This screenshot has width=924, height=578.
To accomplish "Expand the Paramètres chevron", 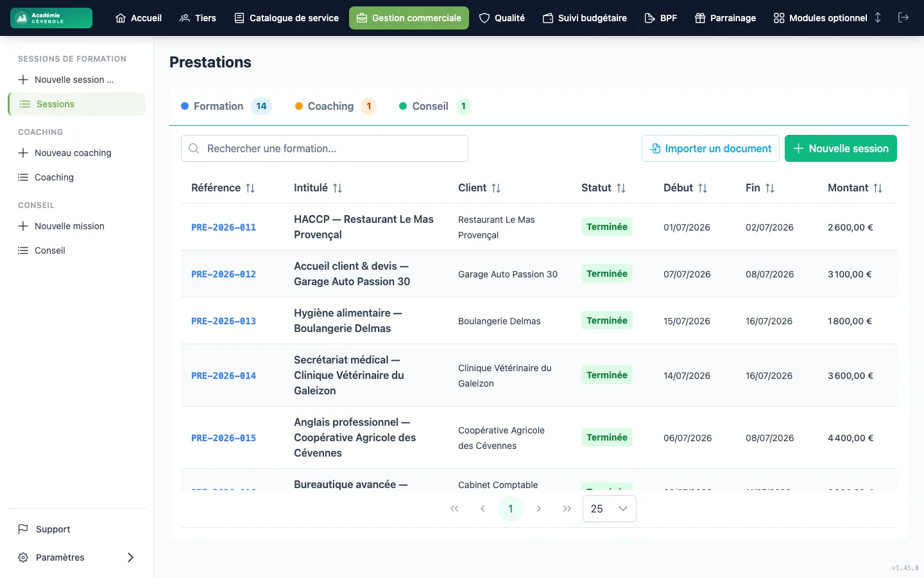I will coord(130,557).
